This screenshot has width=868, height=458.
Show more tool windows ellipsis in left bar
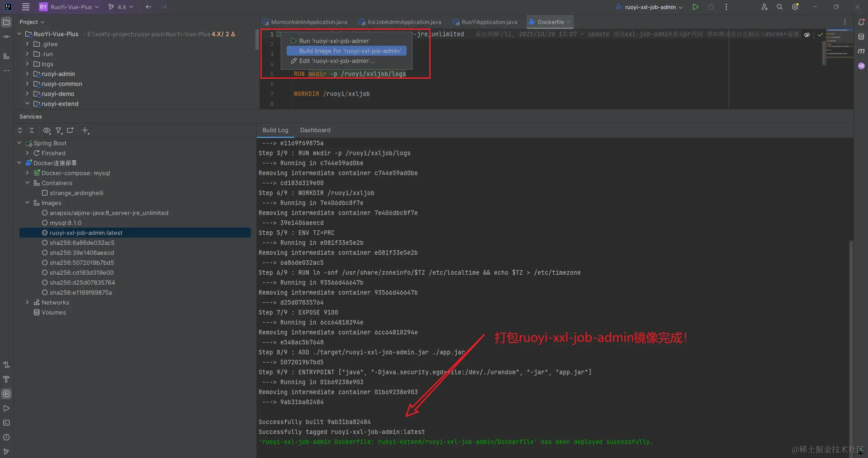(x=6, y=71)
